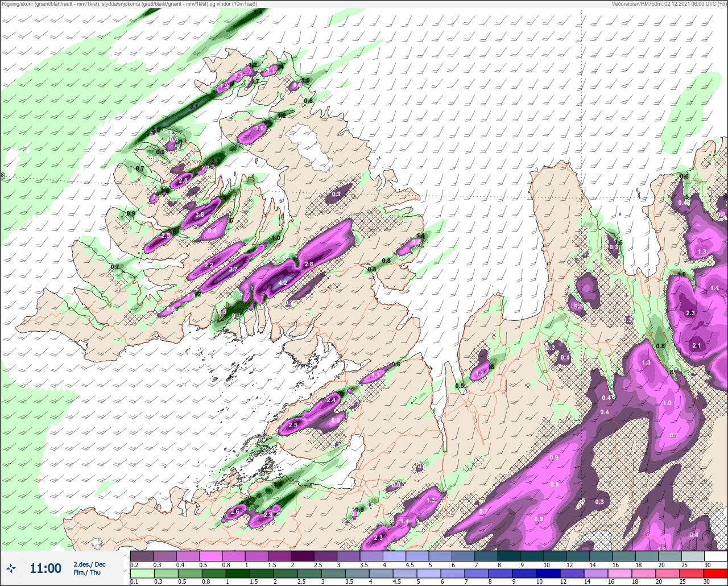Pick the upper legend swatch between 0.5 and 0.8

(210, 556)
